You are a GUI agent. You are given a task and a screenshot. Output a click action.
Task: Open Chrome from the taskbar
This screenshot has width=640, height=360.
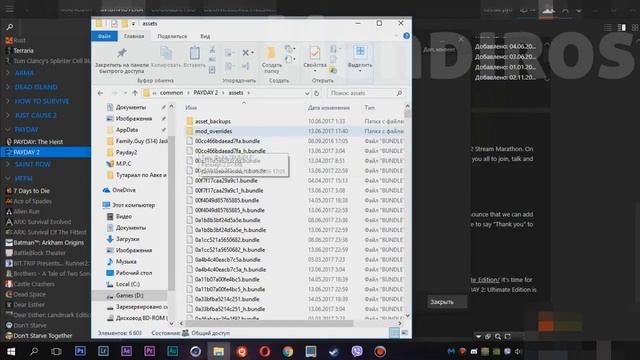[288, 351]
